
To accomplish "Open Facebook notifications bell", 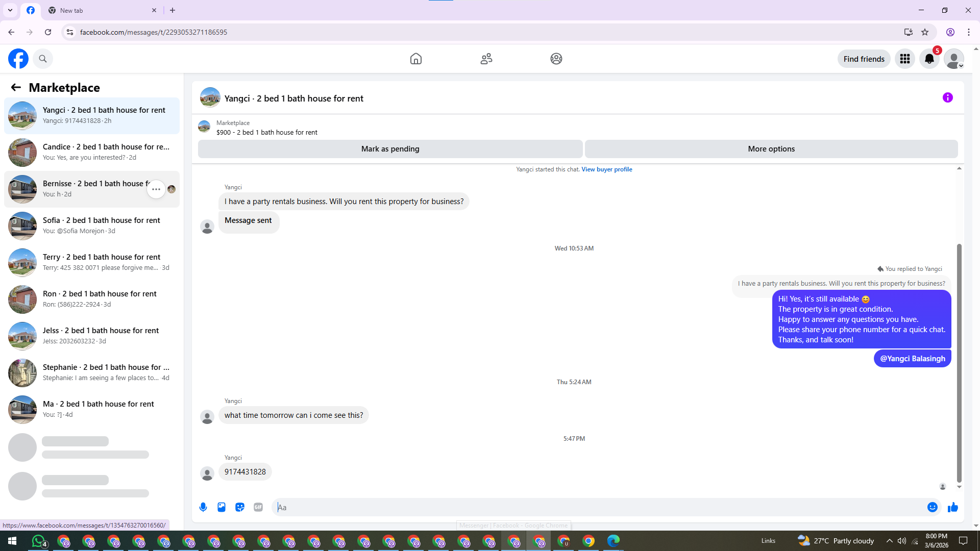I will coord(929,59).
